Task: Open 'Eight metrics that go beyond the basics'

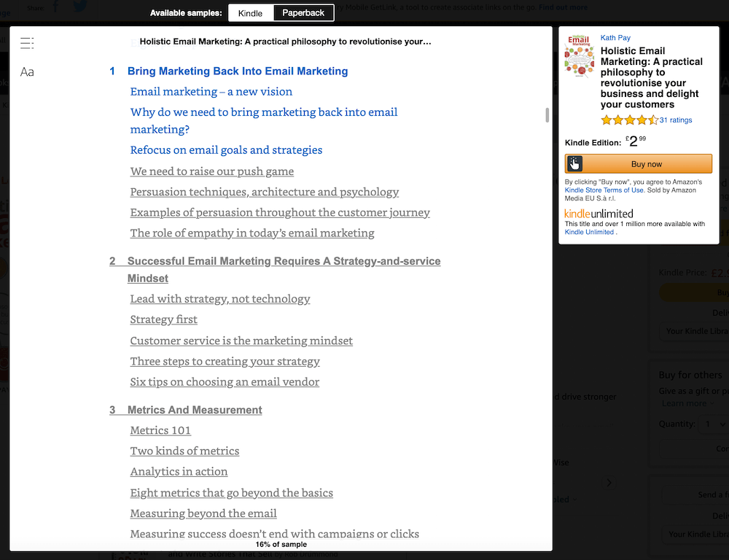Action: (x=232, y=493)
